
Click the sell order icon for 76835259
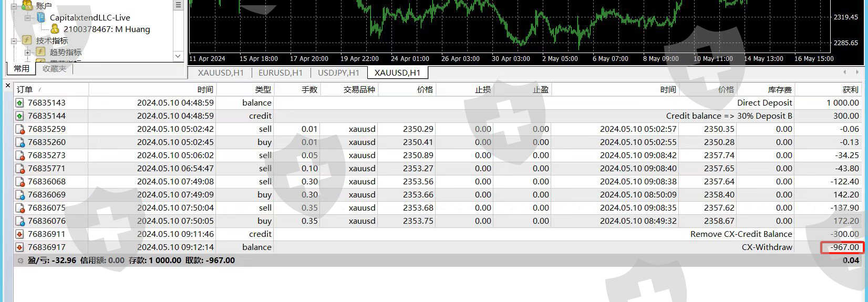20,129
